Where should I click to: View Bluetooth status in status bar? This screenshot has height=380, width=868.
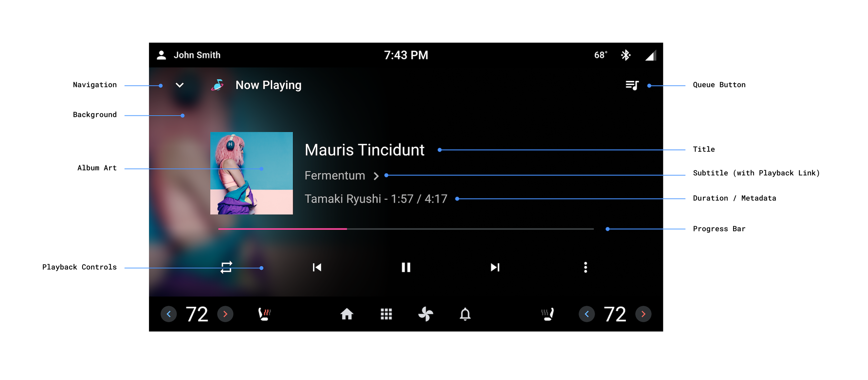[x=627, y=54]
